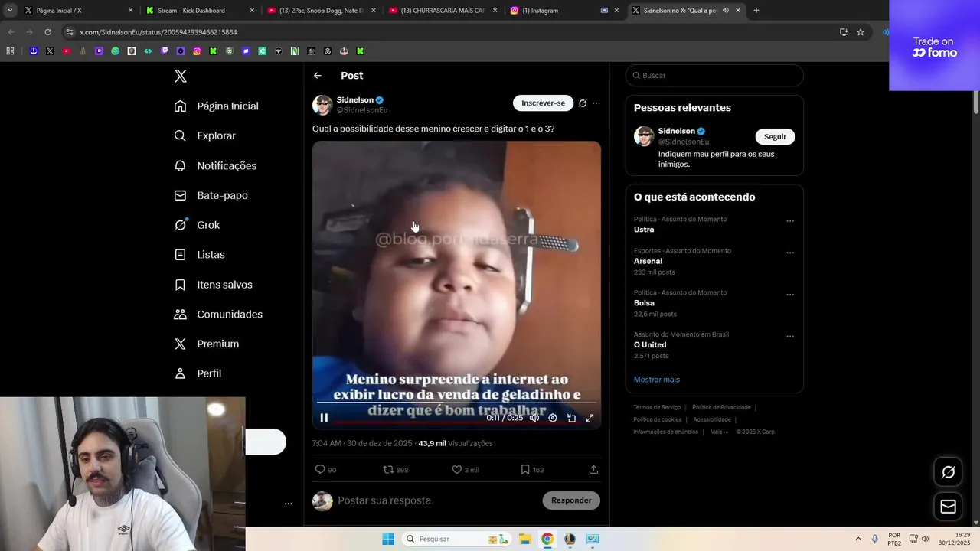The height and width of the screenshot is (551, 980).
Task: Open the floating Grok button
Action: pyautogui.click(x=948, y=472)
